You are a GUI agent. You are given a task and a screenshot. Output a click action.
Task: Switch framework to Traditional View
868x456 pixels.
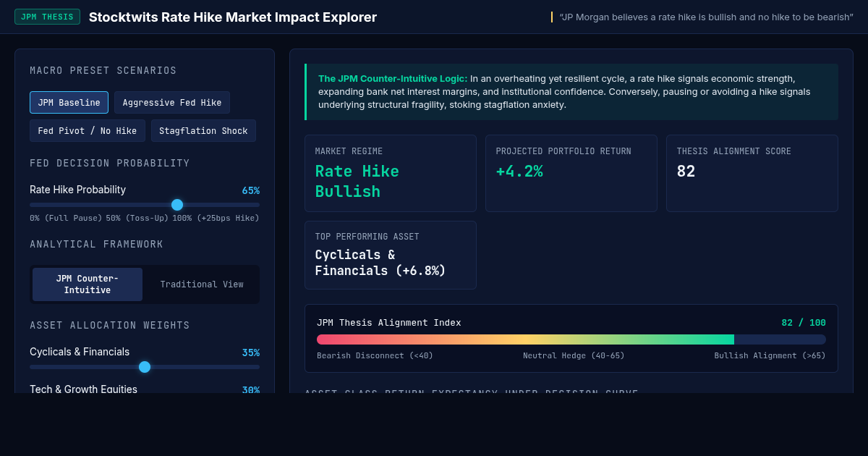[x=202, y=284]
